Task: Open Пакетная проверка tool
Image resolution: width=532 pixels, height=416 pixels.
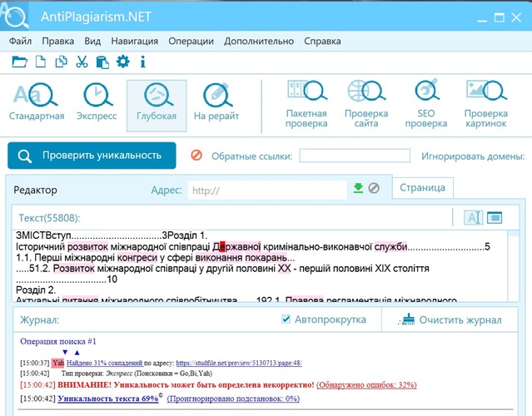Action: [306, 104]
